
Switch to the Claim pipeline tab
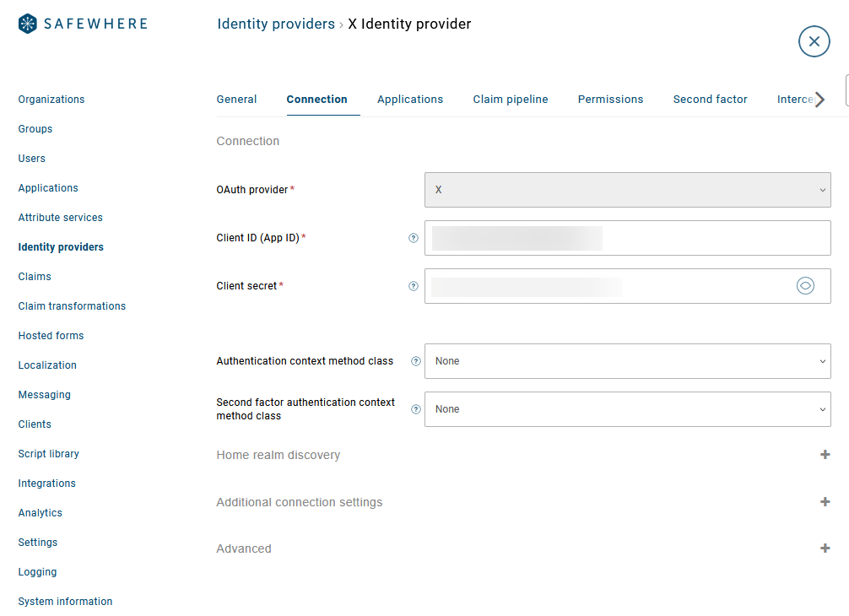(x=510, y=100)
